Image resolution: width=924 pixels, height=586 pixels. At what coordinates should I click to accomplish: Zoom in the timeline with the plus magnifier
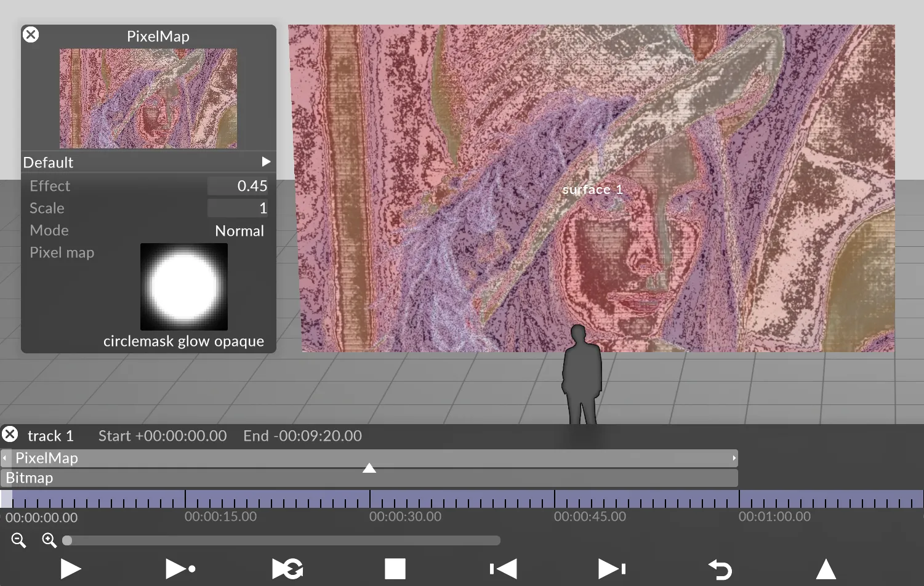coord(49,540)
